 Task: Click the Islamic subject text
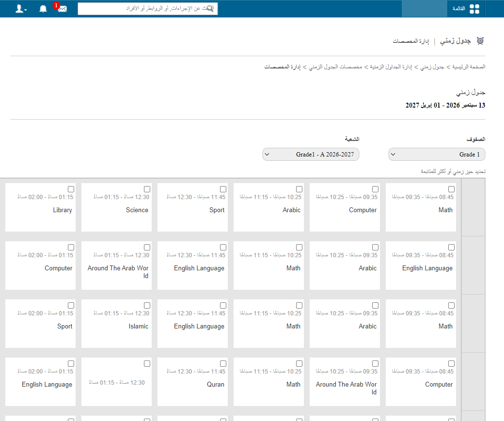point(139,326)
